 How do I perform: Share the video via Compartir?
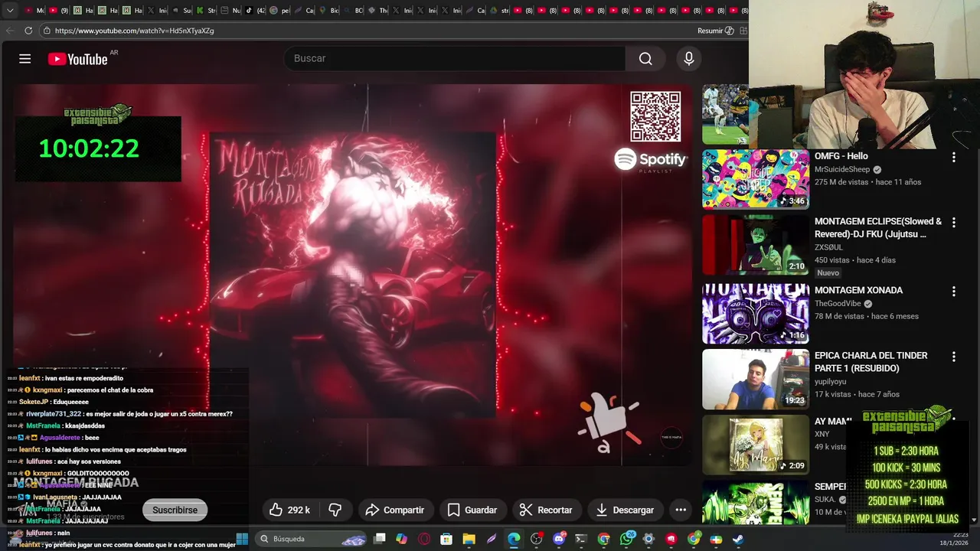click(x=395, y=510)
